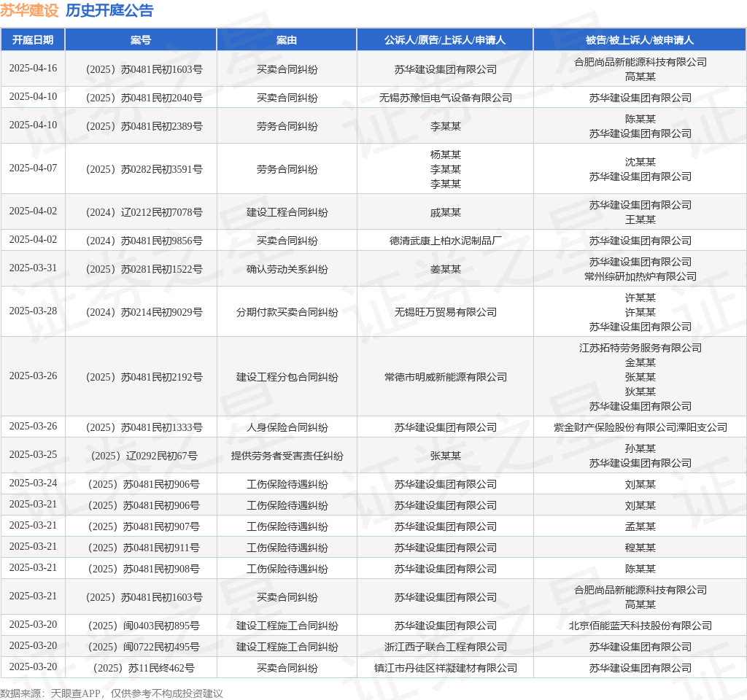Image resolution: width=747 pixels, height=700 pixels.
Task: Click plaintiff 无锡旺万贸易有限公司
Action: coord(446,312)
